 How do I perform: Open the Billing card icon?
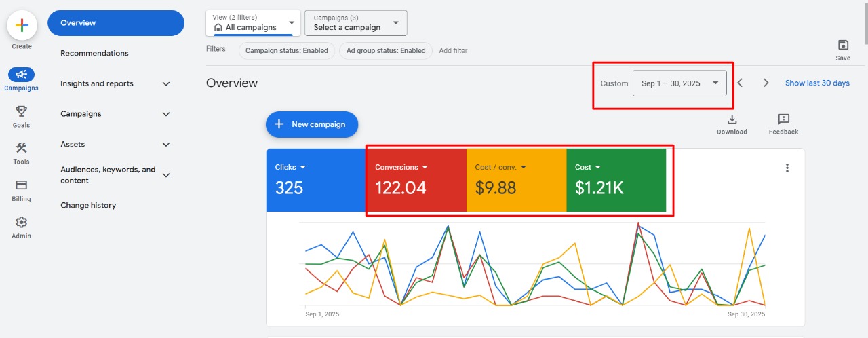point(21,185)
